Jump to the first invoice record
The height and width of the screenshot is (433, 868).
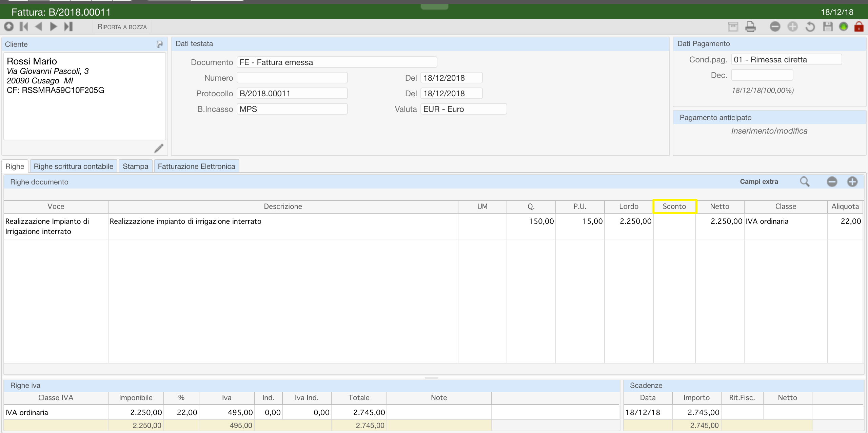(24, 26)
